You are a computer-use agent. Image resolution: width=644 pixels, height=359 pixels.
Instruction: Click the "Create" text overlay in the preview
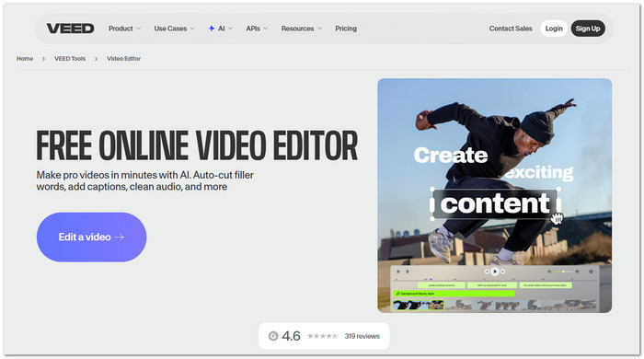(451, 156)
